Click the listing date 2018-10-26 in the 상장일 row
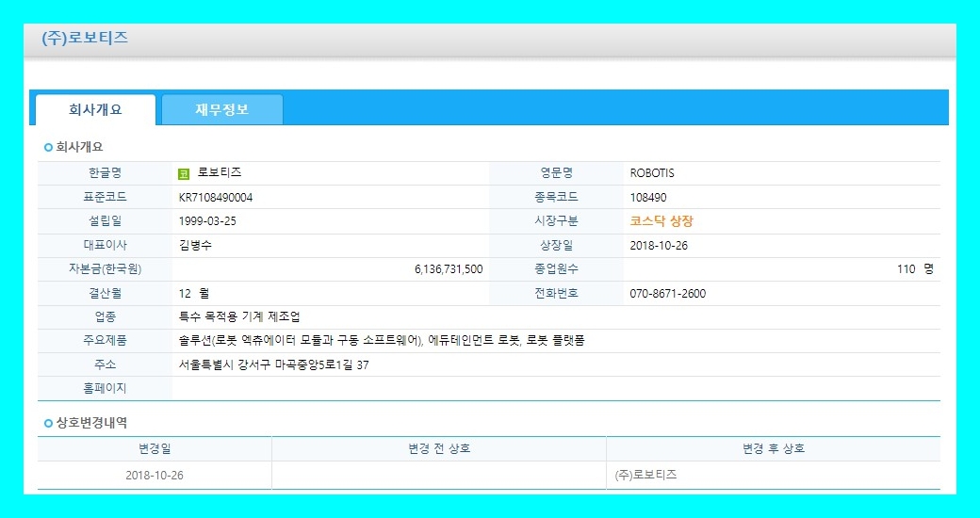 659,246
